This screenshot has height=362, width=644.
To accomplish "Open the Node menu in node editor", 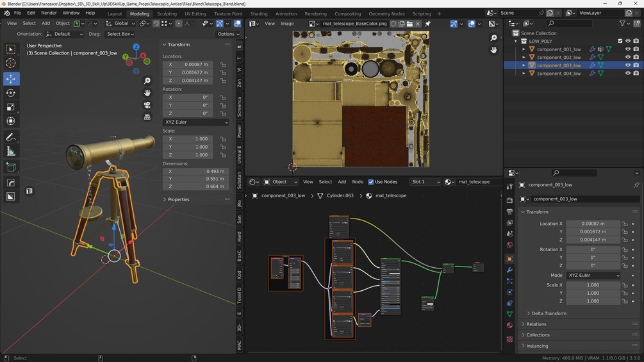I will coord(358,182).
